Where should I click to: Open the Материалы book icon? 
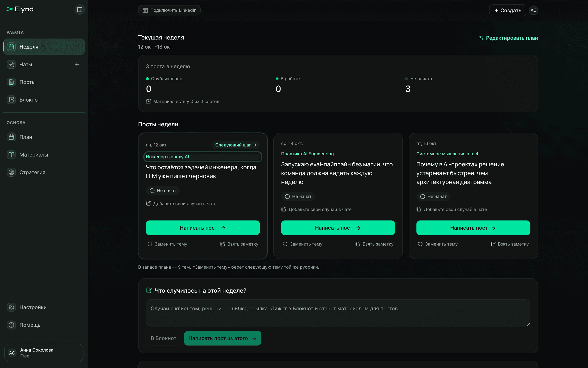click(12, 155)
